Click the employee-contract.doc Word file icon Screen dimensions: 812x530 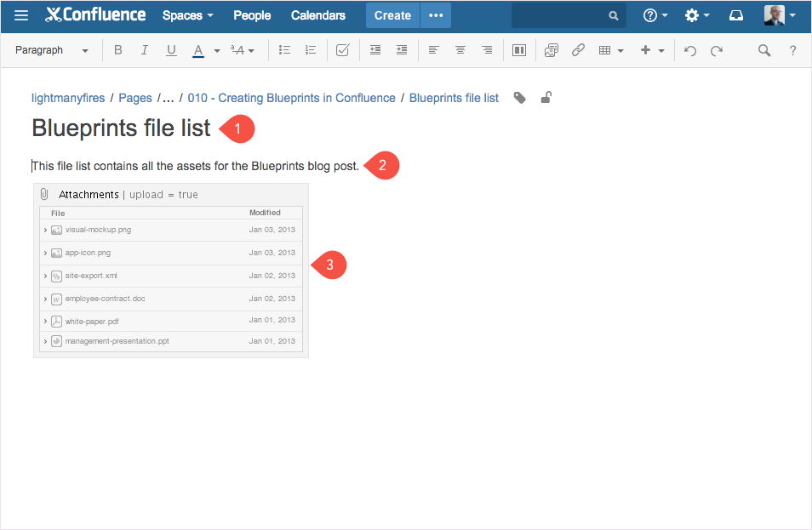(56, 299)
